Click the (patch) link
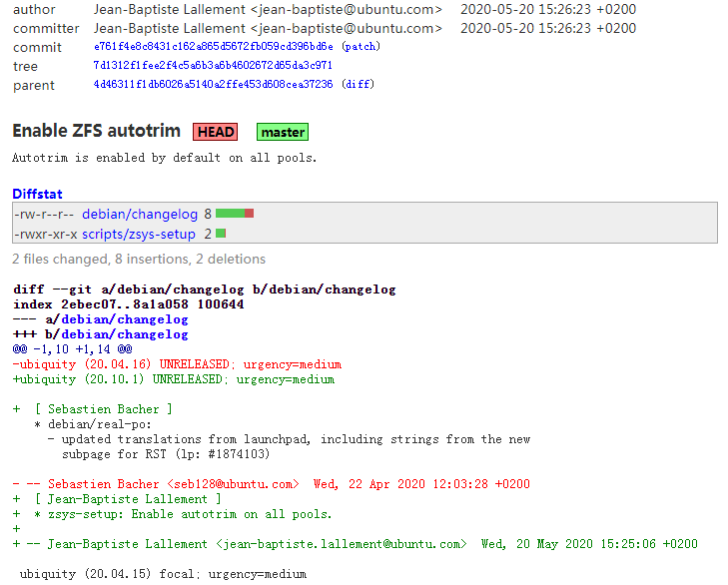The height and width of the screenshot is (585, 728). click(x=361, y=47)
